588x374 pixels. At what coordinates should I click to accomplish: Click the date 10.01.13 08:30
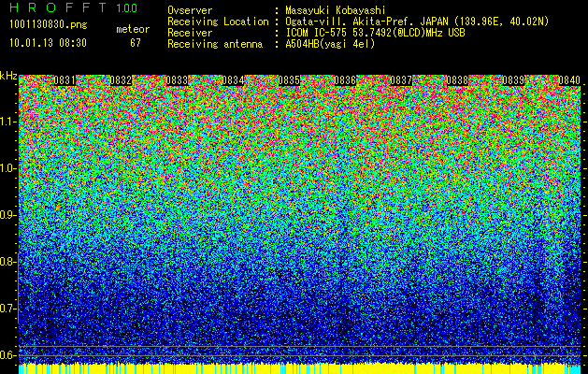click(x=48, y=43)
